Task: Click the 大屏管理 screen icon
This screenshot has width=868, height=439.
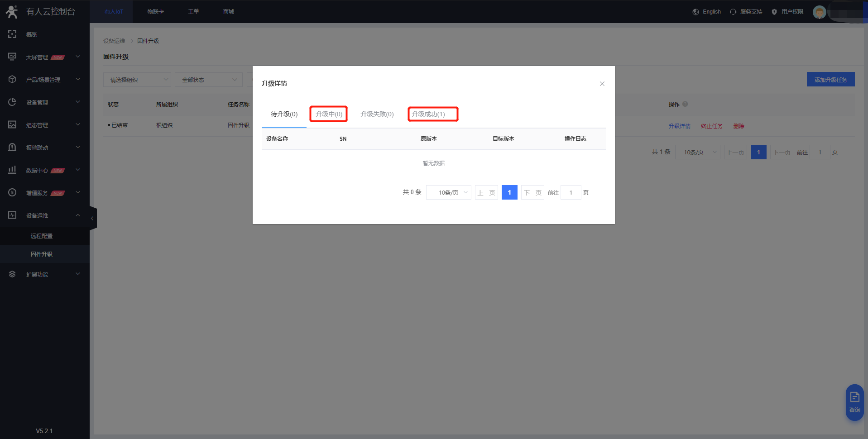Action: [x=12, y=57]
